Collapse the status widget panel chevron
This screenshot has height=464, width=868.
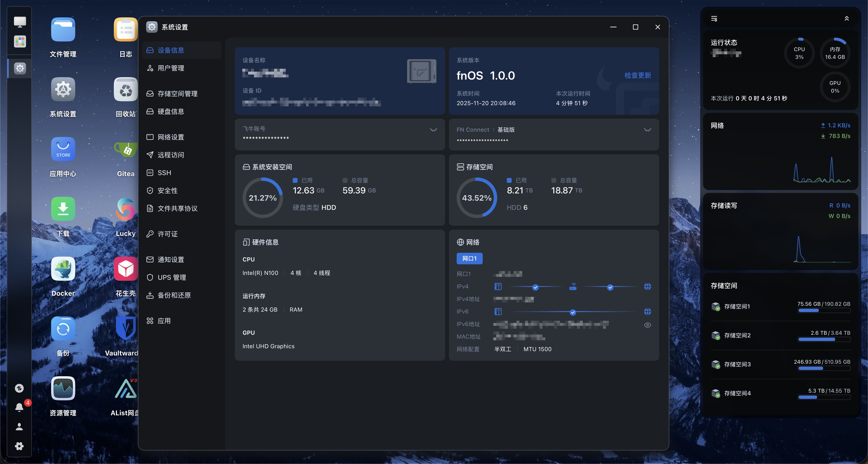(847, 19)
